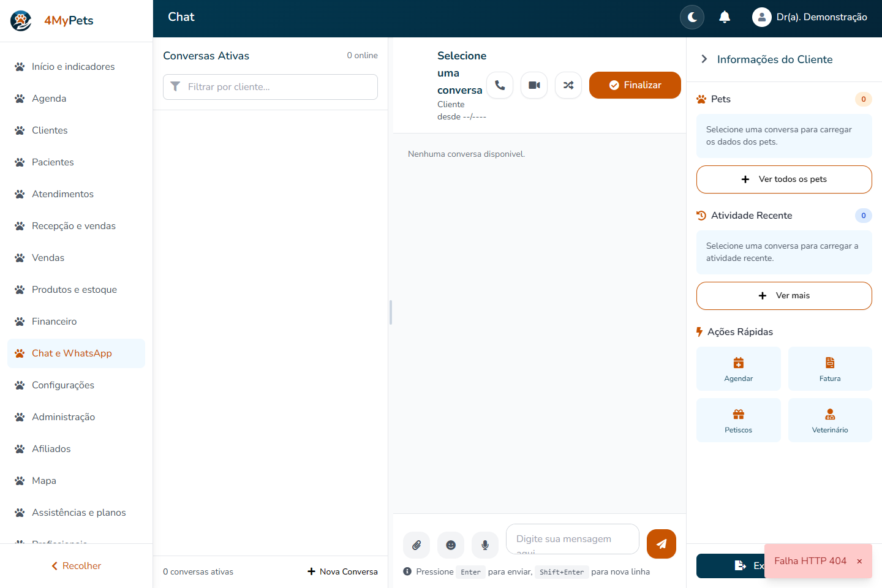Click the Digite sua mensagem input
The height and width of the screenshot is (588, 882).
click(573, 539)
